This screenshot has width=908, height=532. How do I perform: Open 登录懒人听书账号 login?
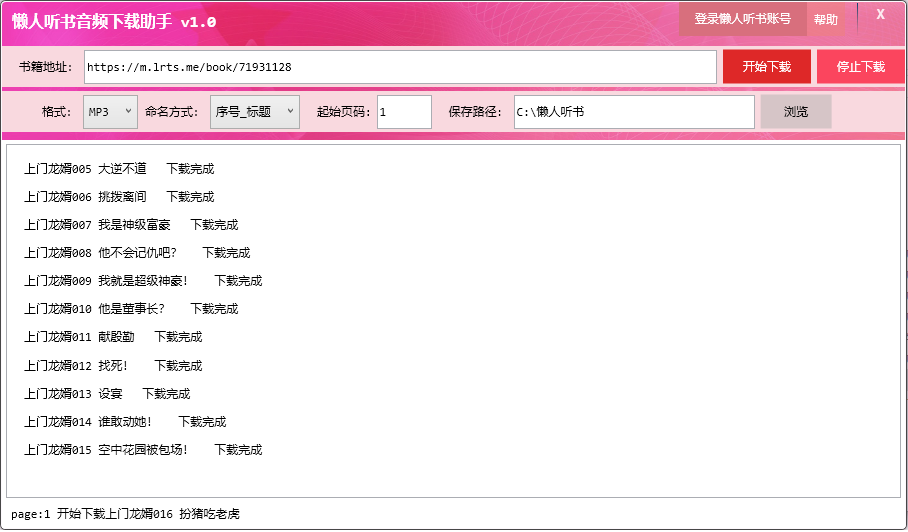pyautogui.click(x=742, y=19)
